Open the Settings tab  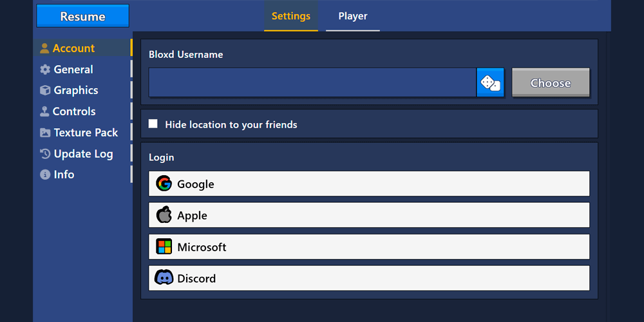pos(291,16)
